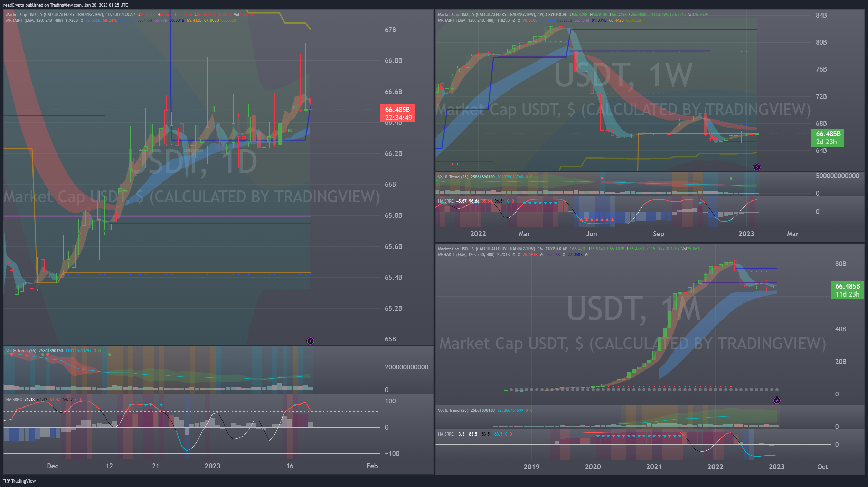Click the -100 oscillator axis label
The height and width of the screenshot is (487, 868).
point(392,453)
